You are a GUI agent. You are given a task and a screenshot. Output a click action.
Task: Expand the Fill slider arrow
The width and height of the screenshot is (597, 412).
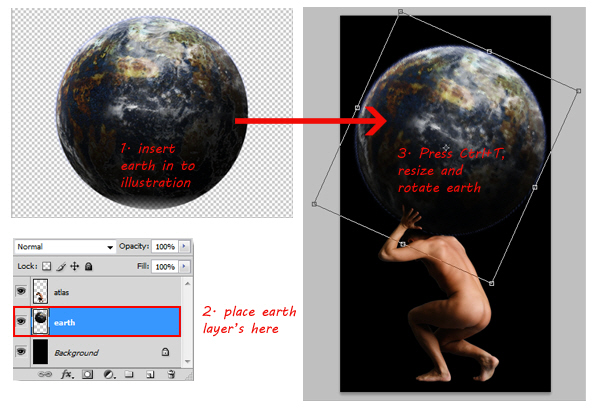point(184,266)
